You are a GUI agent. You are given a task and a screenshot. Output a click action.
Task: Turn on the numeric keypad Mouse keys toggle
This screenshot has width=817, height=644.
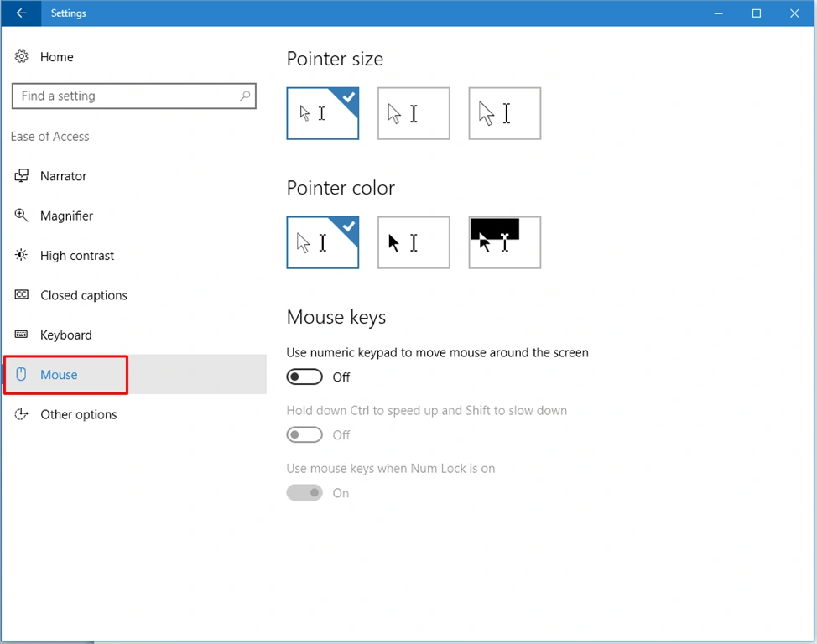(304, 377)
